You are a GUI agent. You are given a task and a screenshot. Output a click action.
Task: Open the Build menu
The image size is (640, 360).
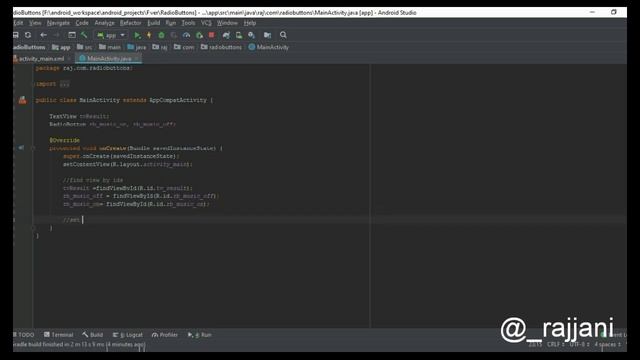(x=153, y=23)
